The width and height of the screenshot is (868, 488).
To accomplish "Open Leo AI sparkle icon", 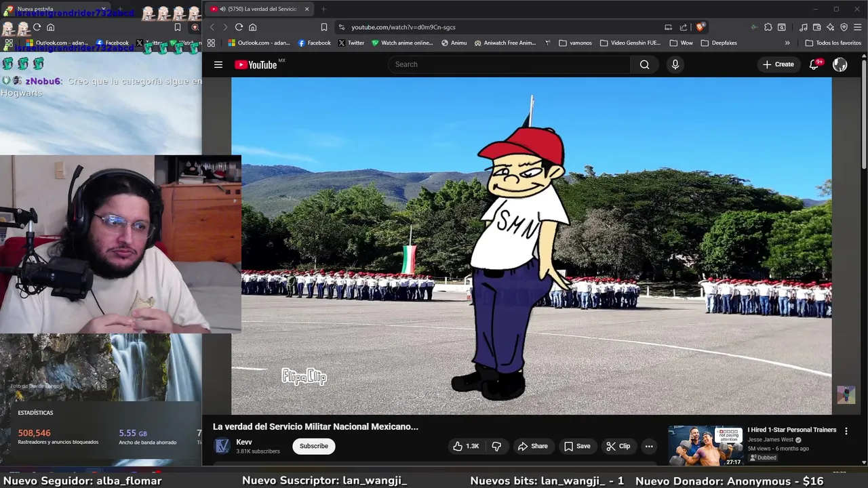I will pyautogui.click(x=830, y=27).
